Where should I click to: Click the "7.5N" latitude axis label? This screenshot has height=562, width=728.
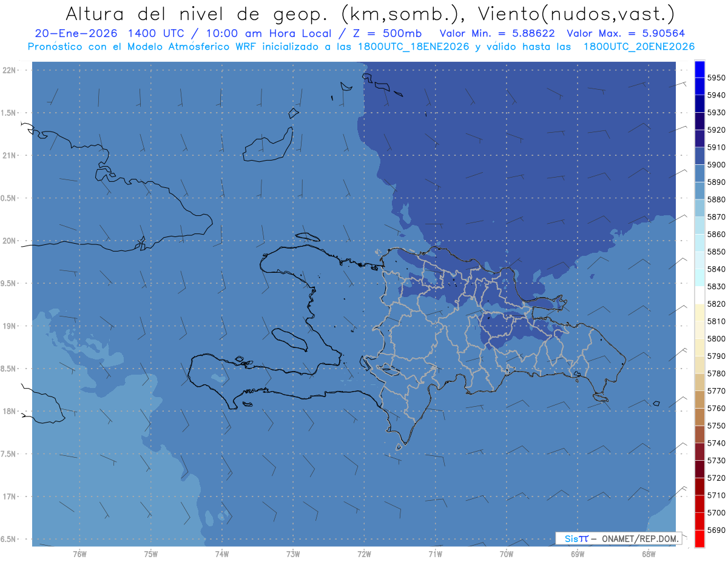(x=8, y=453)
